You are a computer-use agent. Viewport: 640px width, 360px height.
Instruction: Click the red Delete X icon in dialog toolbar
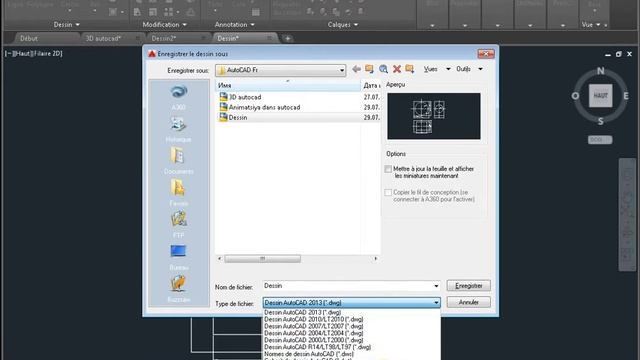pos(397,69)
